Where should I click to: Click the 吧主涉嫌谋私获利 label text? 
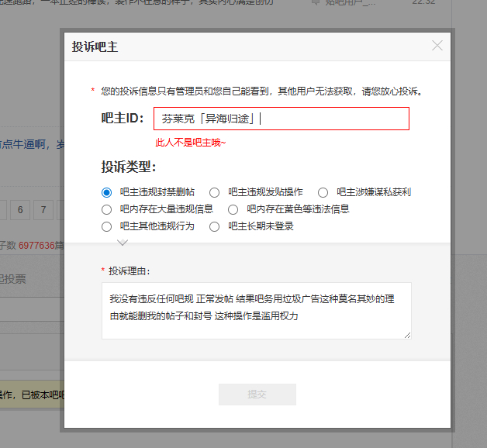click(374, 192)
